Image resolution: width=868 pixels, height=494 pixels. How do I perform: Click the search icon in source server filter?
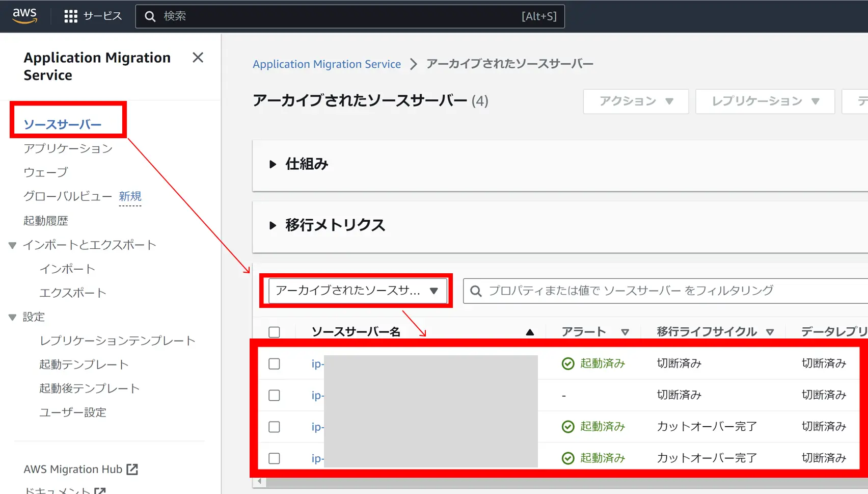tap(476, 291)
